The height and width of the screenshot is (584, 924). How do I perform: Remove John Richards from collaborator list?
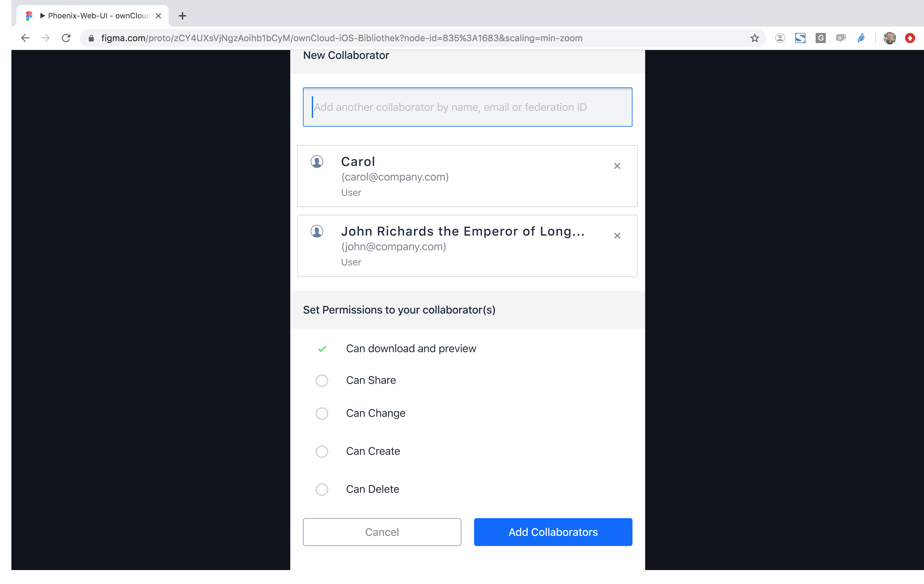coord(617,236)
